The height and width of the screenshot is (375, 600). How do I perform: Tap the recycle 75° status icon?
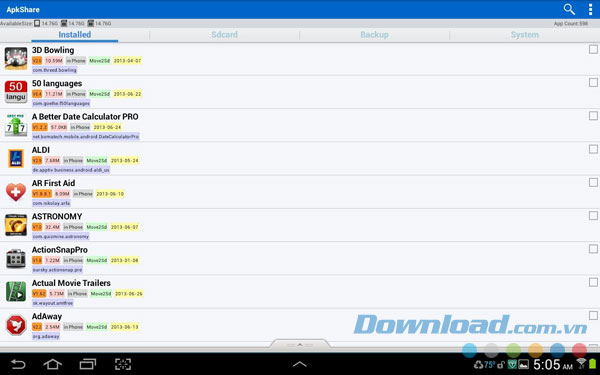coord(484,365)
